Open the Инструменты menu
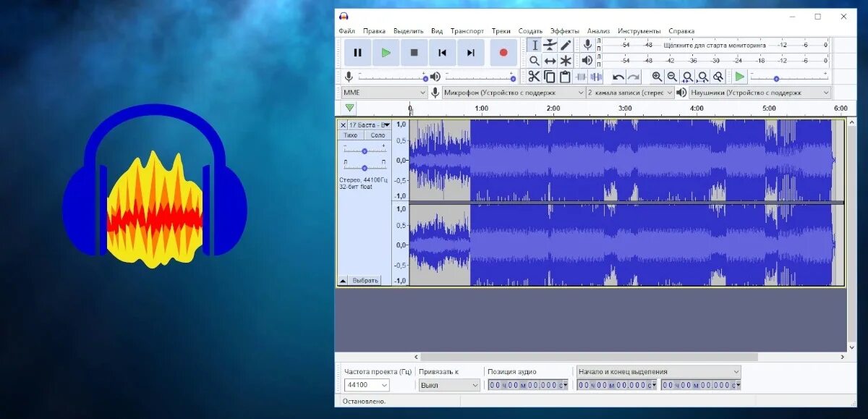This screenshot has height=419, width=868. pos(639,31)
